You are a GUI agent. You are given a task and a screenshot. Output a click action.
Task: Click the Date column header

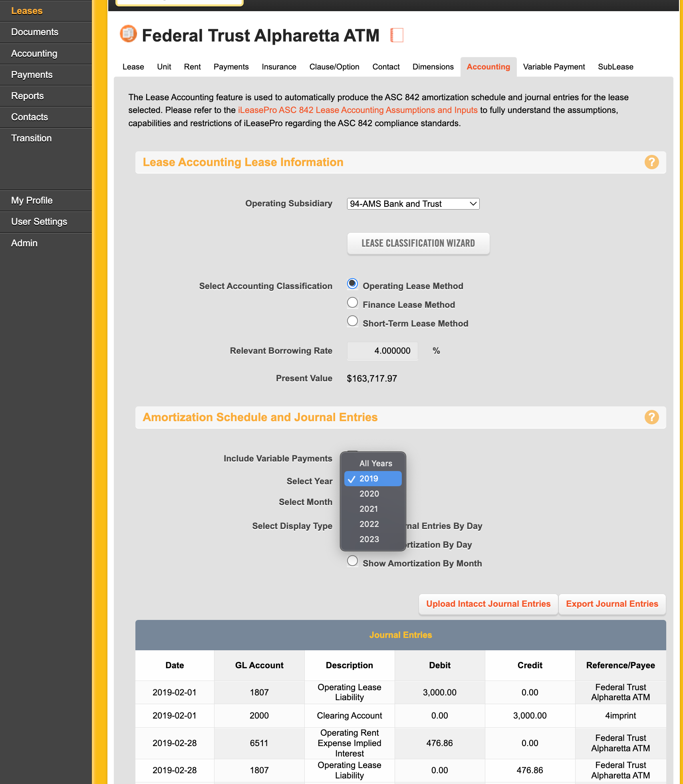pos(175,665)
